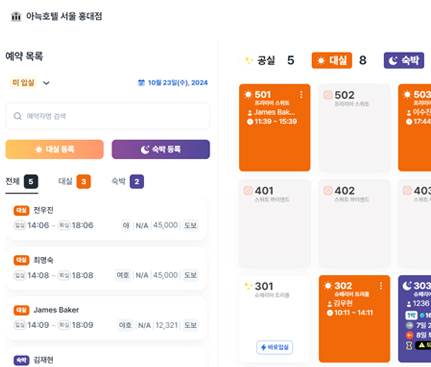Click the sparkle icon on room 301

click(x=248, y=286)
